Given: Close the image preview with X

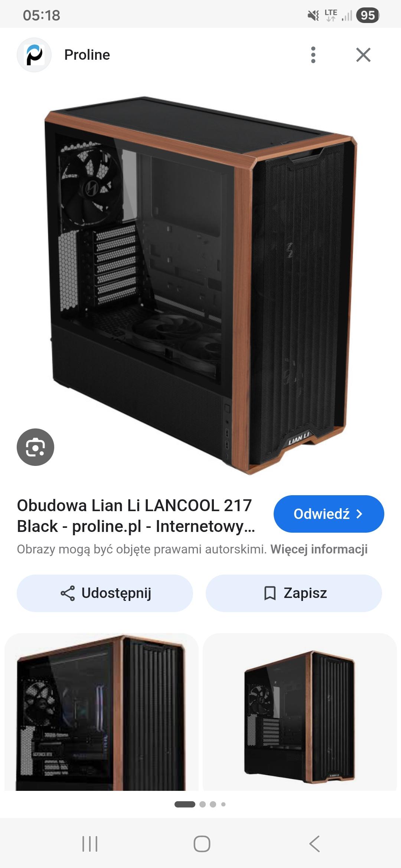Looking at the screenshot, I should pyautogui.click(x=363, y=55).
